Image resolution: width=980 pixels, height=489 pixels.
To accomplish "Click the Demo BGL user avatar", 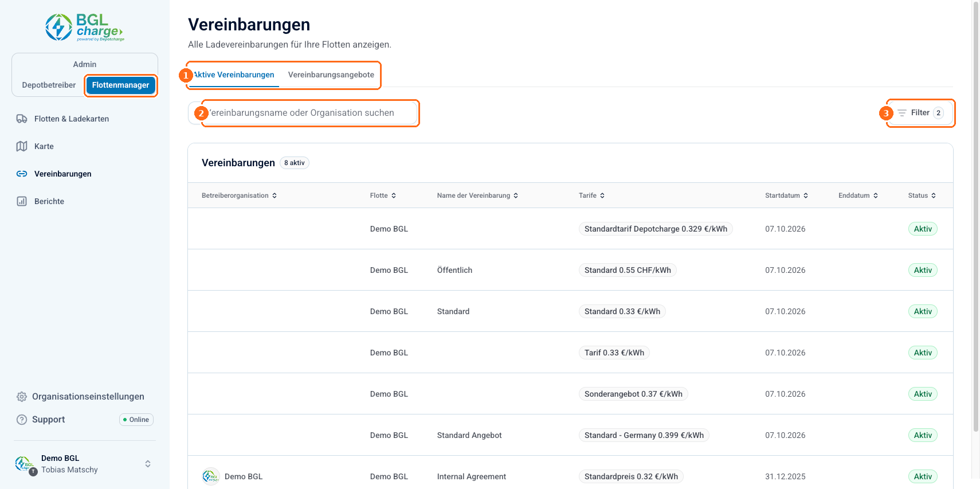I will coord(24,464).
